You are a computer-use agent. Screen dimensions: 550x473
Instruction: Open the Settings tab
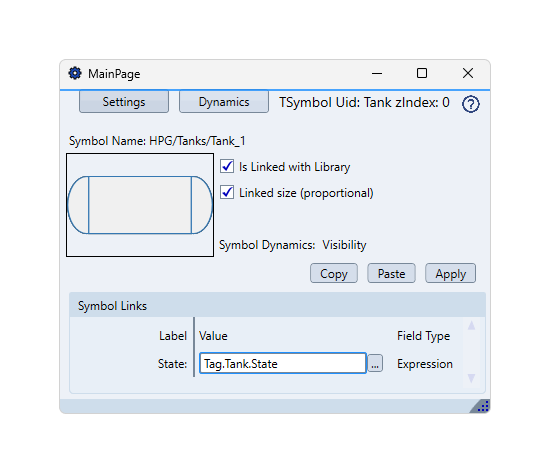coord(124,102)
